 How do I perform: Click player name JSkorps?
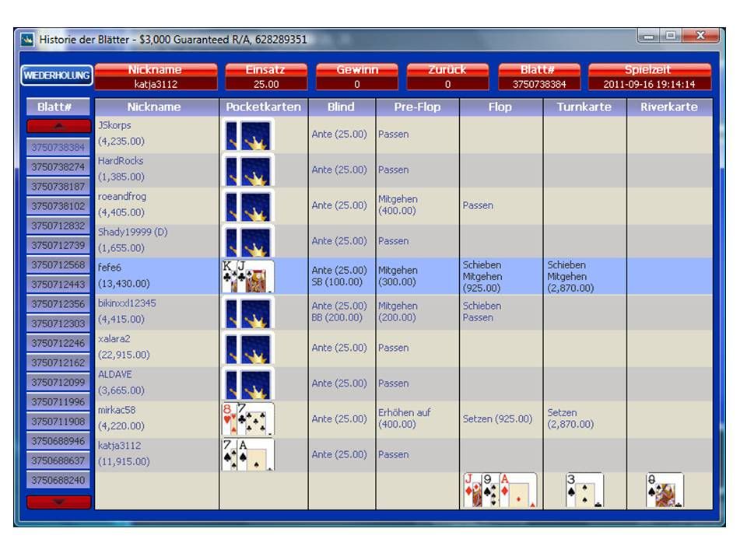114,126
